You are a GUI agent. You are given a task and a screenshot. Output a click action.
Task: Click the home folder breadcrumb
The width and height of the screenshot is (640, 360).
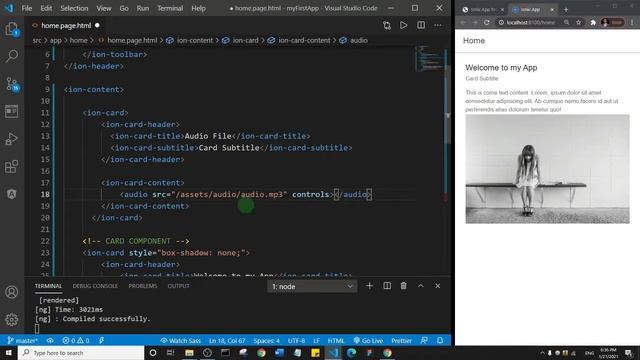[78, 40]
